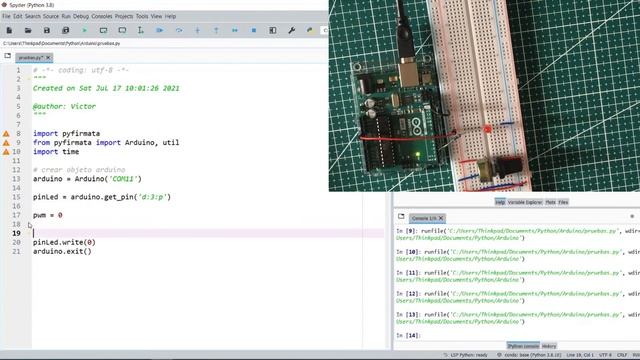Switch to the IPython console bottom tab
This screenshot has width=640, height=360.
(x=523, y=346)
